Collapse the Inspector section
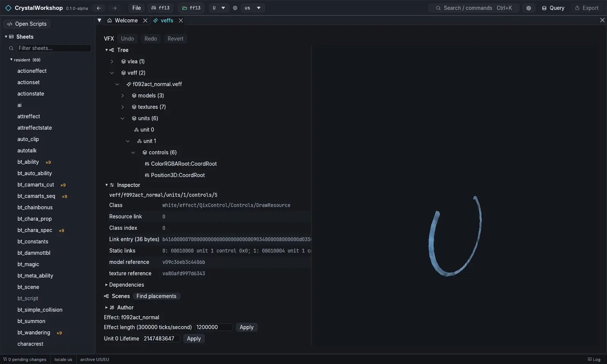Screen dimensions: 607x364 click(x=107, y=185)
